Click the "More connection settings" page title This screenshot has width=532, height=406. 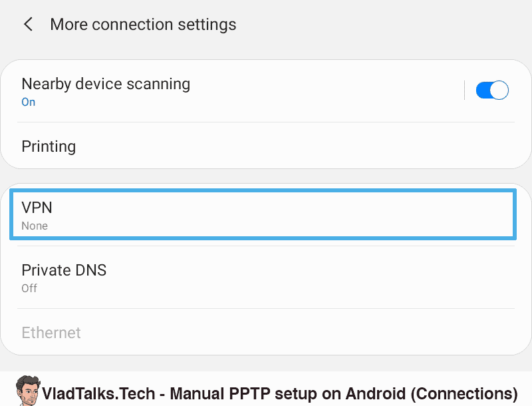pyautogui.click(x=143, y=25)
